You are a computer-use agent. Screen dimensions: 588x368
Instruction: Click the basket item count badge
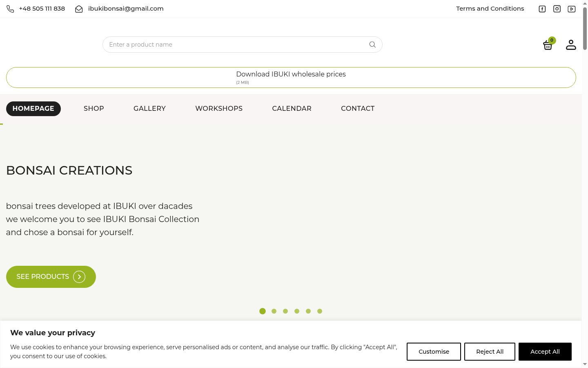click(x=552, y=40)
